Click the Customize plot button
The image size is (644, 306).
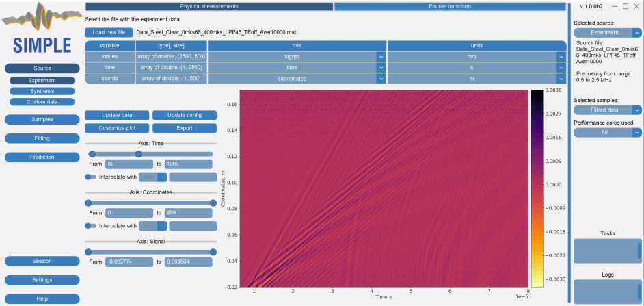tap(117, 128)
